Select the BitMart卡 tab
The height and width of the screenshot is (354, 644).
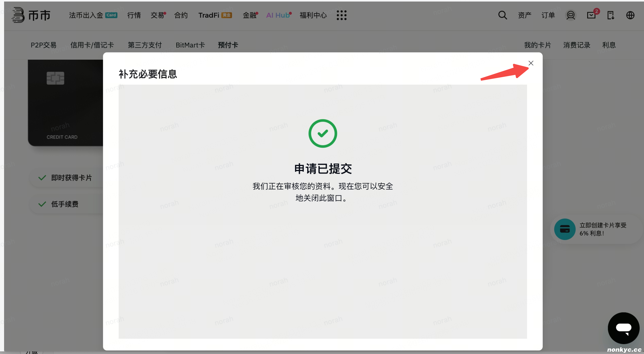tap(190, 45)
